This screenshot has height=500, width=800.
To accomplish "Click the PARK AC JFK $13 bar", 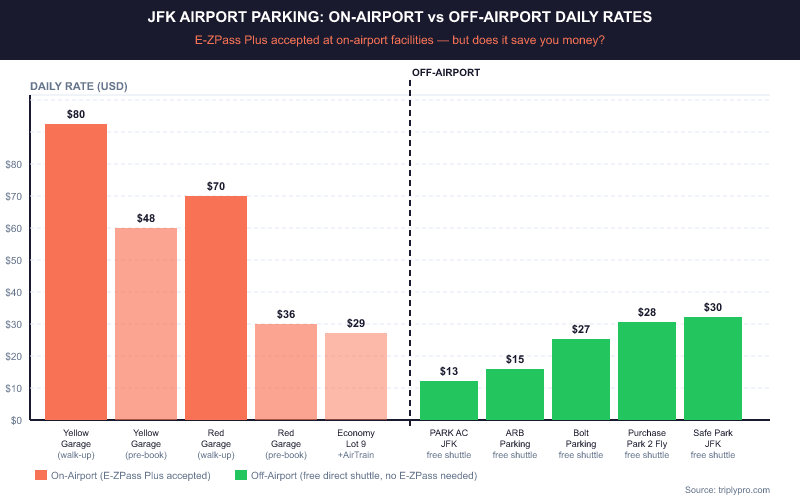I will coord(449,400).
